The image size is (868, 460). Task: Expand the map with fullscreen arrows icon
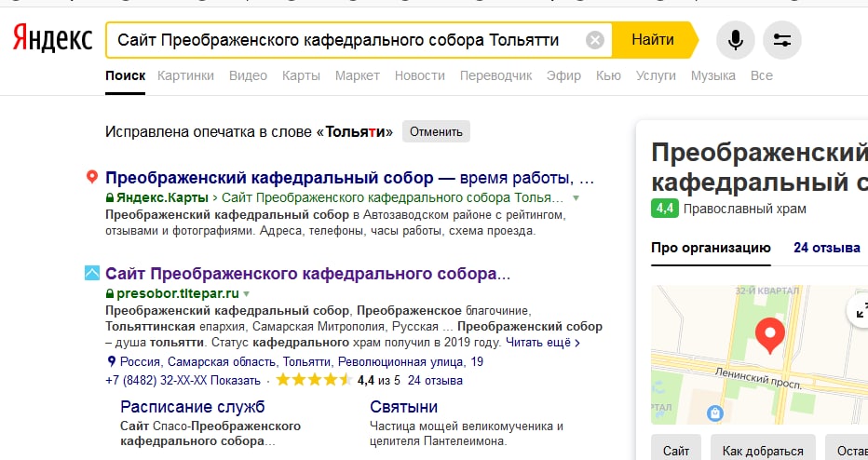click(x=861, y=312)
